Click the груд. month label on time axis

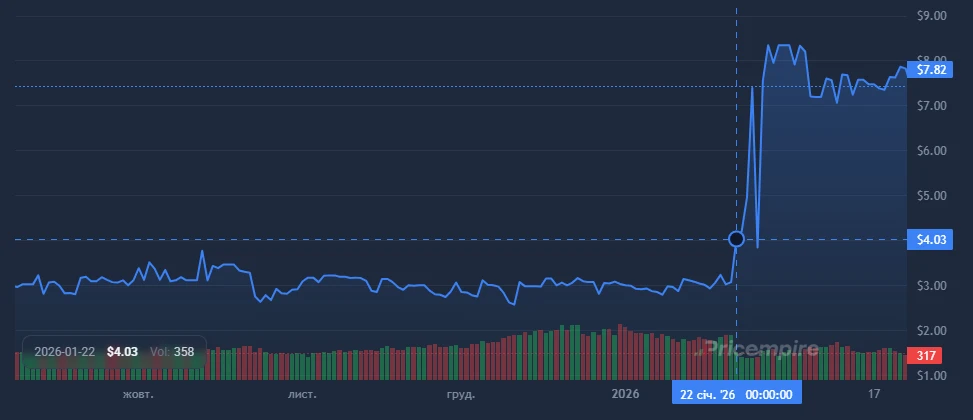click(461, 394)
